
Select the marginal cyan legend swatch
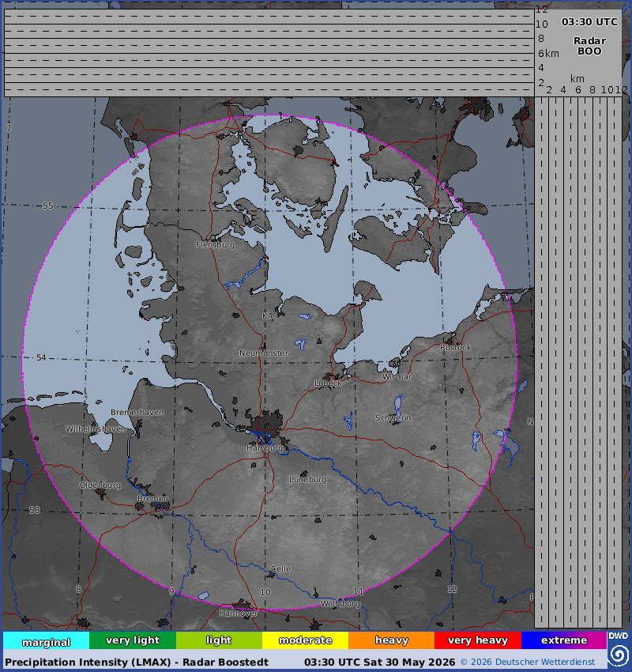point(47,640)
